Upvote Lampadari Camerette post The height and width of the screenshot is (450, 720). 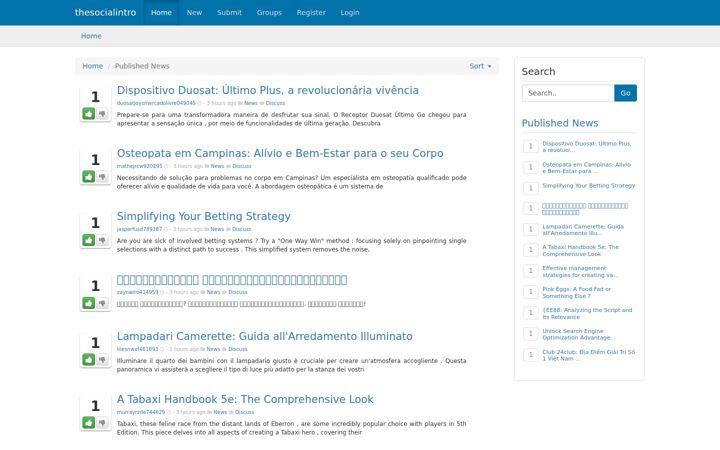coord(89,360)
